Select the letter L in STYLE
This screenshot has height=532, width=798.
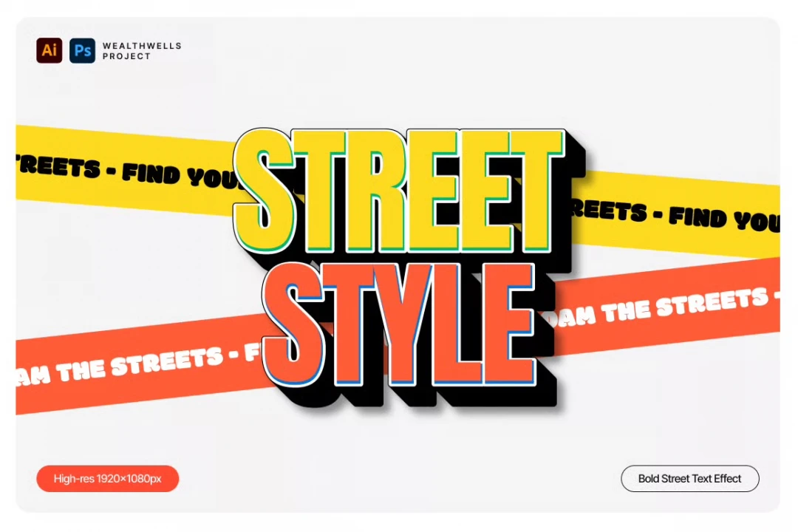coord(457,324)
